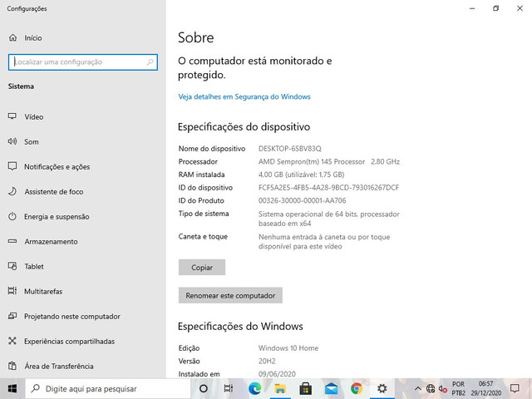Open the notification action center
The height and width of the screenshot is (399, 532).
515,388
